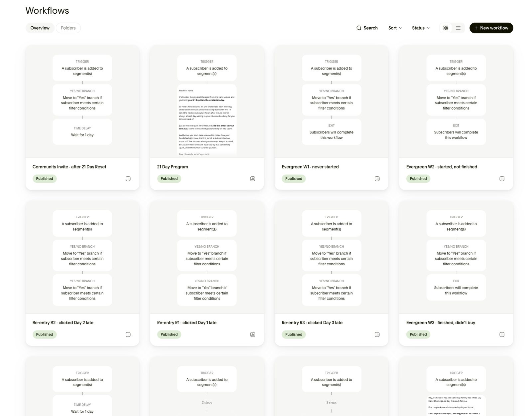Click Published badge on Evergreen W3 card
Screen dimensions: 532x416
click(418, 334)
